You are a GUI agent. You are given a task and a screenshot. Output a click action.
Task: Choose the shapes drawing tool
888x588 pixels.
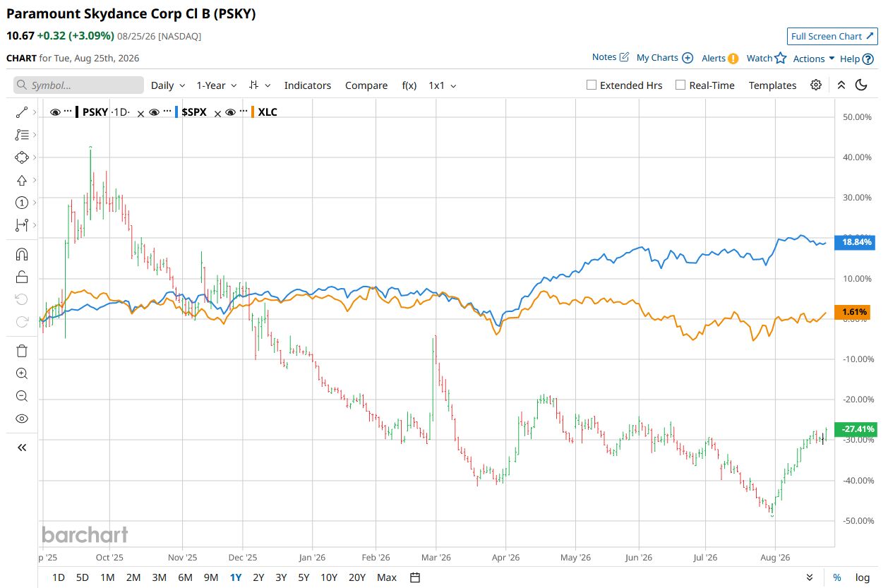click(21, 157)
